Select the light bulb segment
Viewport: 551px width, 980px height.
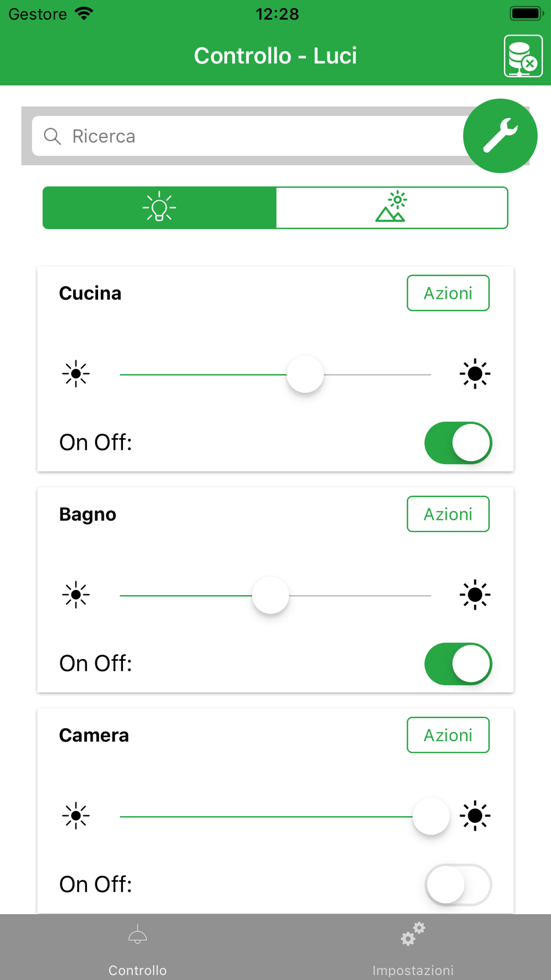[x=159, y=208]
